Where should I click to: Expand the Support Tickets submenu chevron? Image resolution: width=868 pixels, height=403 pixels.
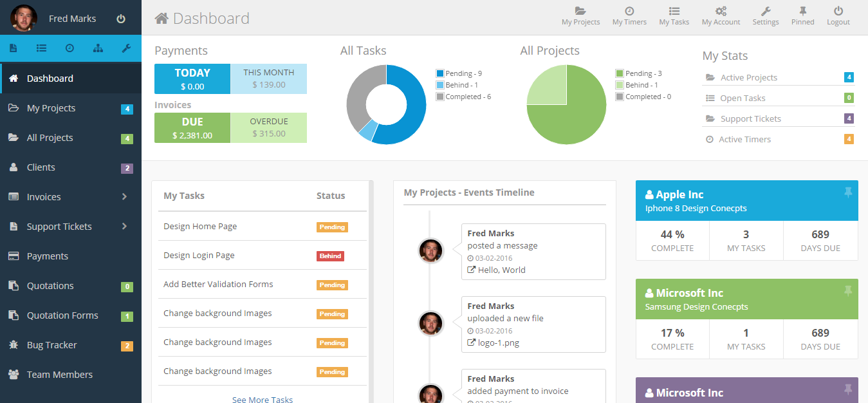click(125, 227)
